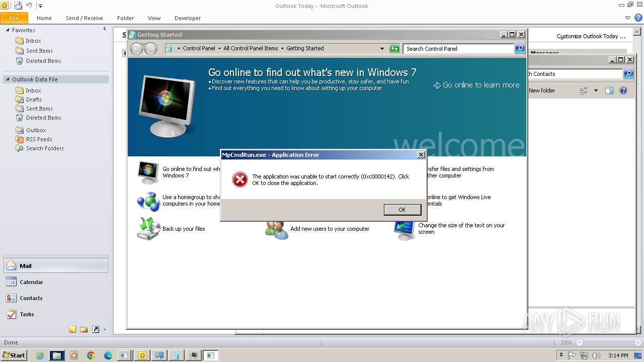The width and height of the screenshot is (644, 362).
Task: Switch to Mail navigation view
Action: [55, 266]
